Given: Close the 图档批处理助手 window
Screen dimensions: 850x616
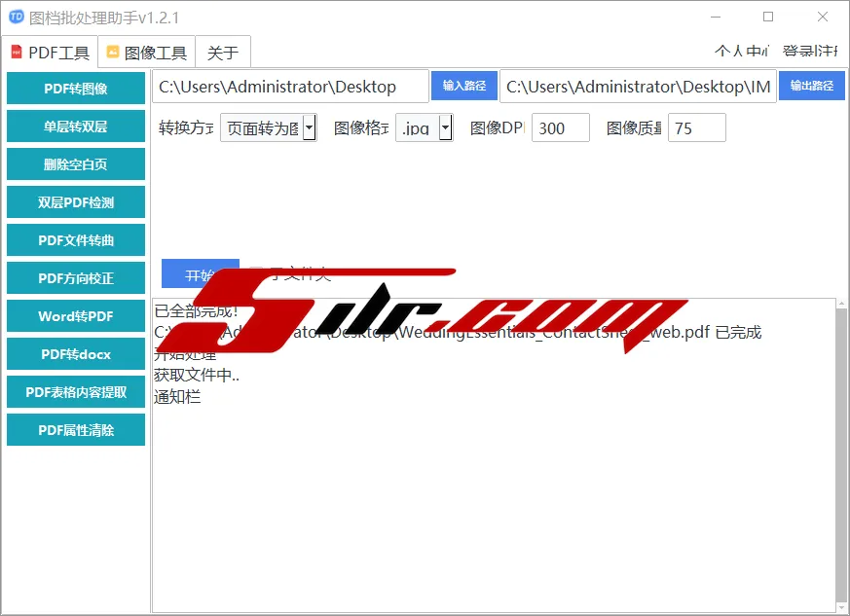Looking at the screenshot, I should pyautogui.click(x=823, y=17).
